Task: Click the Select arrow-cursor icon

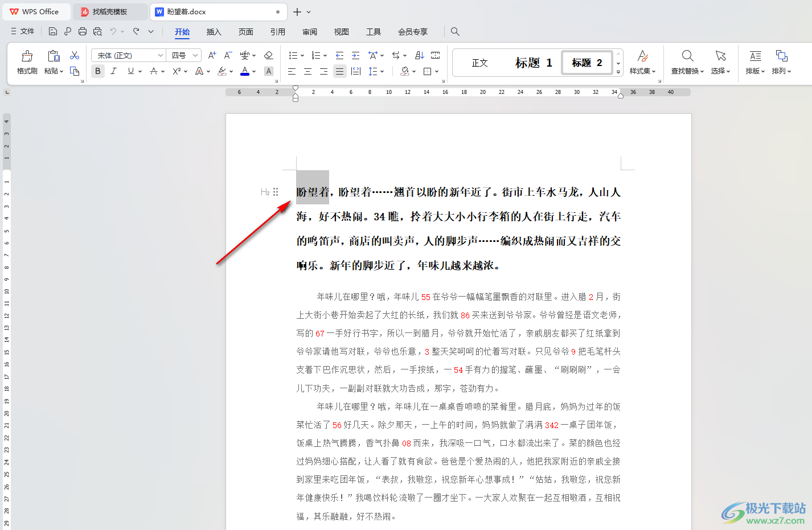Action: pyautogui.click(x=721, y=56)
